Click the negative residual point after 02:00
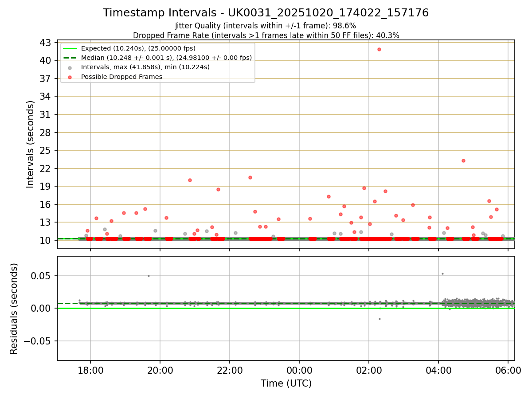 [379, 319]
